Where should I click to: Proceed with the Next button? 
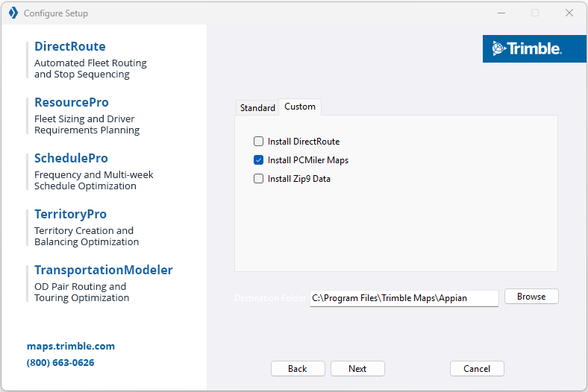357,369
